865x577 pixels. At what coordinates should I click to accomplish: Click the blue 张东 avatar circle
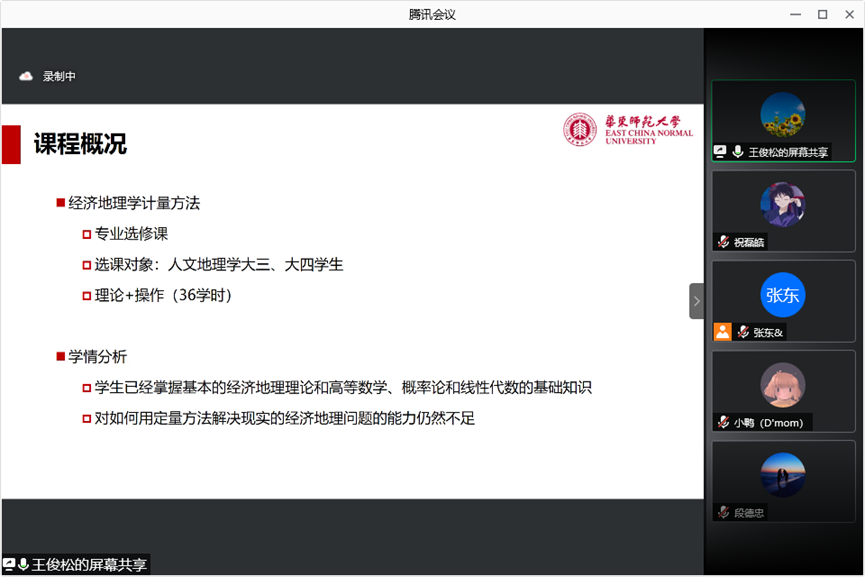pyautogui.click(x=782, y=295)
